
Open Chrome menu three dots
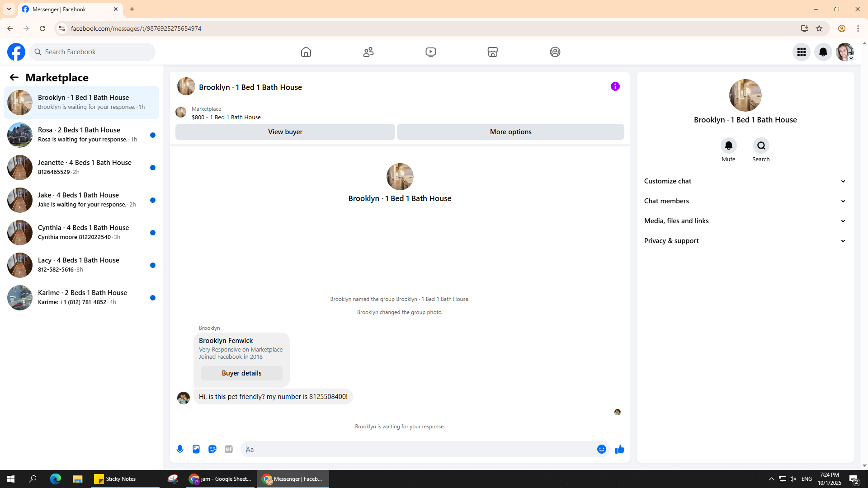pyautogui.click(x=858, y=28)
